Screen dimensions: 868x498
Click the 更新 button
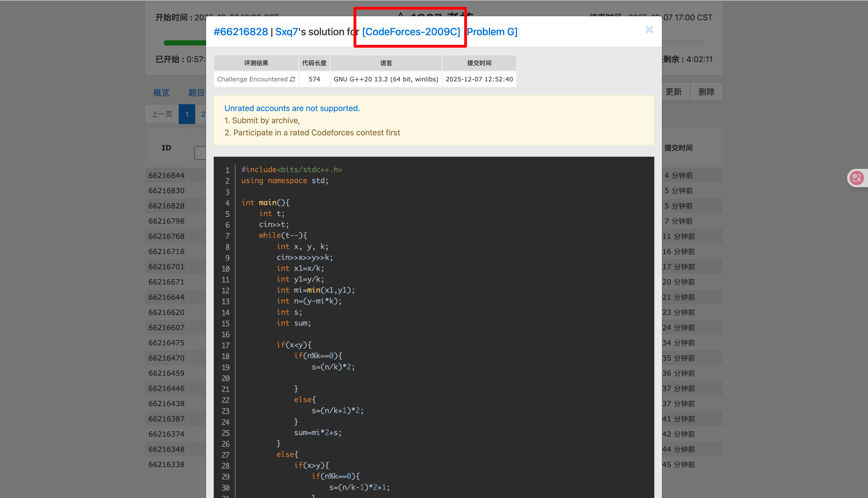[673, 92]
